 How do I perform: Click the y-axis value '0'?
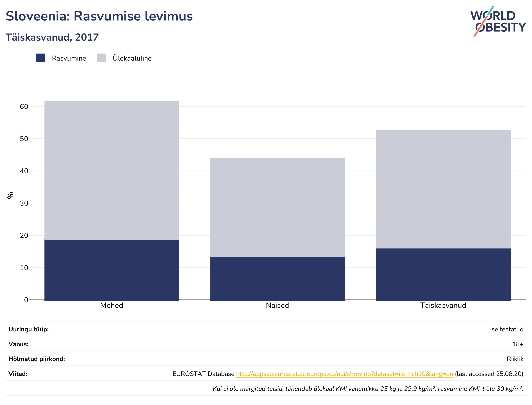pos(26,300)
